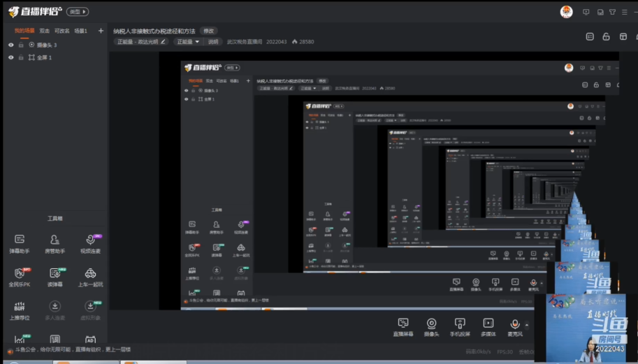Start 视频连麦 from the outermost toolbox
This screenshot has height=364, width=638.
point(90,244)
